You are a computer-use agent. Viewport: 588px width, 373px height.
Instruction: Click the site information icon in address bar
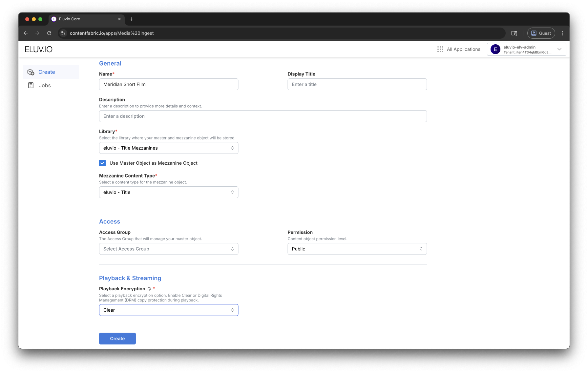pyautogui.click(x=64, y=33)
